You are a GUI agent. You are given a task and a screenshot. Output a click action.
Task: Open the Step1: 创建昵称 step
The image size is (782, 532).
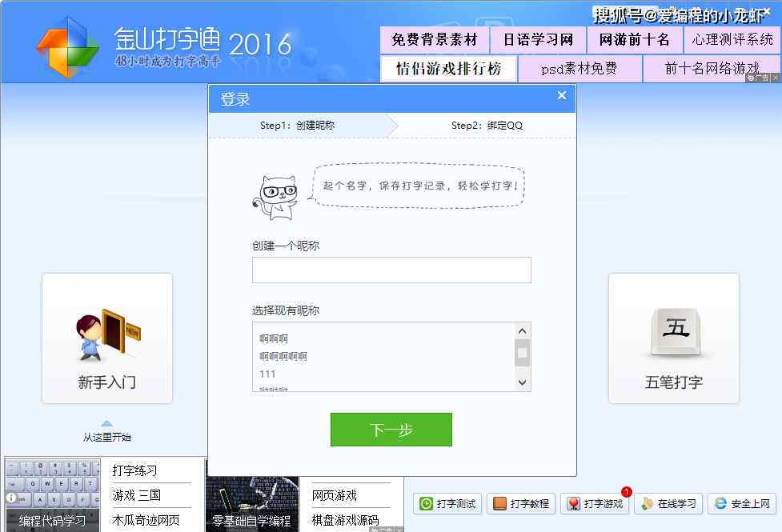[297, 126]
